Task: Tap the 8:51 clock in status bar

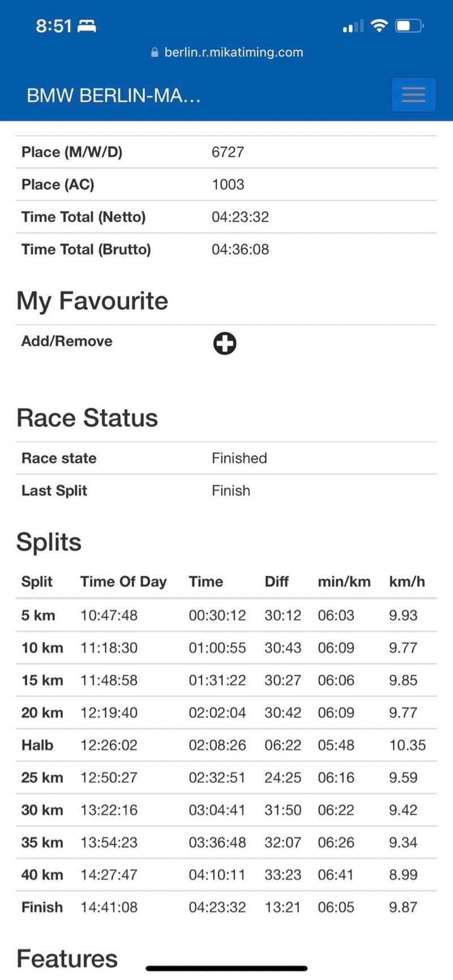Action: click(54, 25)
